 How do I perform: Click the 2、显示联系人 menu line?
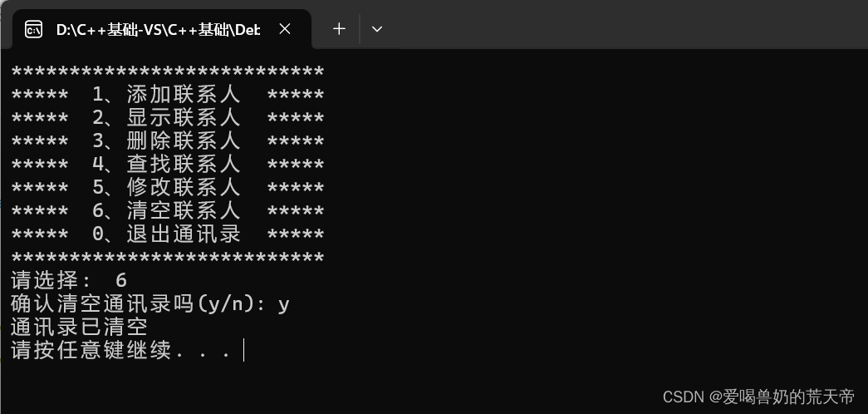tap(167, 119)
